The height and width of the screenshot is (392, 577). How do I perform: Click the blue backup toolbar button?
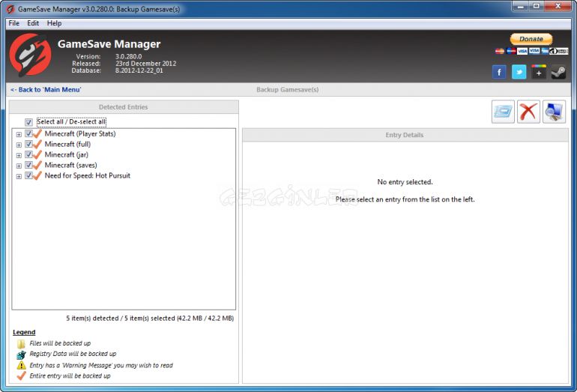pyautogui.click(x=503, y=112)
